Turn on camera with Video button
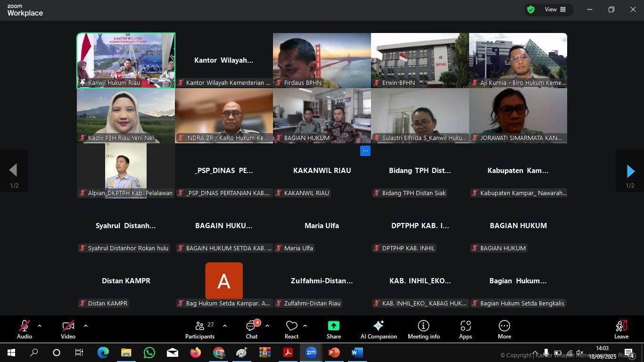 68,329
